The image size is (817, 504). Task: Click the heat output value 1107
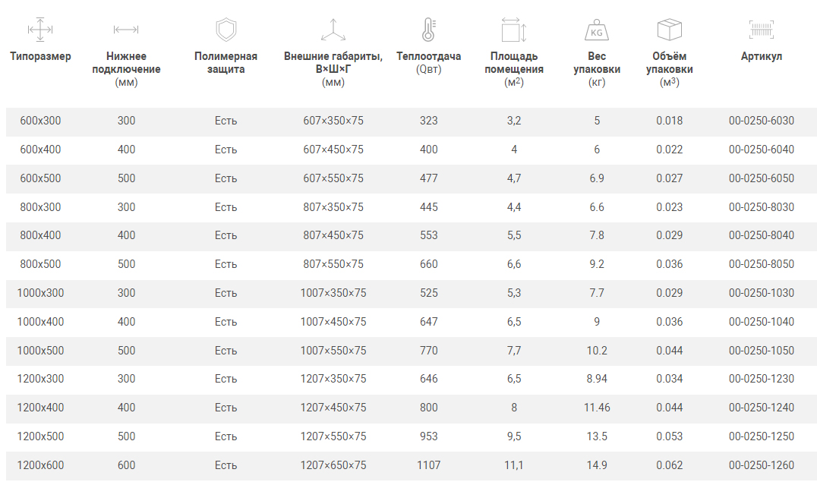pos(428,465)
